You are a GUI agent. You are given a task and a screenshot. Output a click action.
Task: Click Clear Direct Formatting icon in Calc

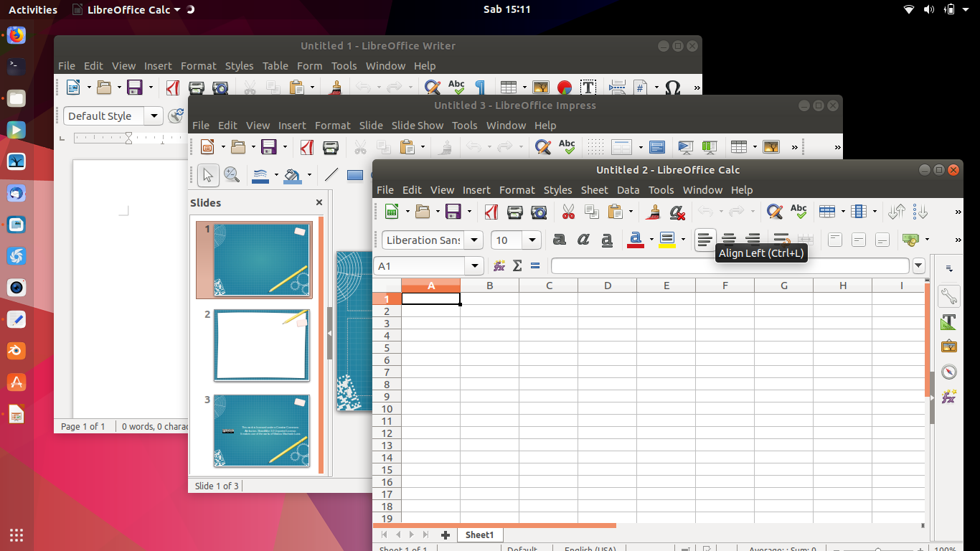677,212
